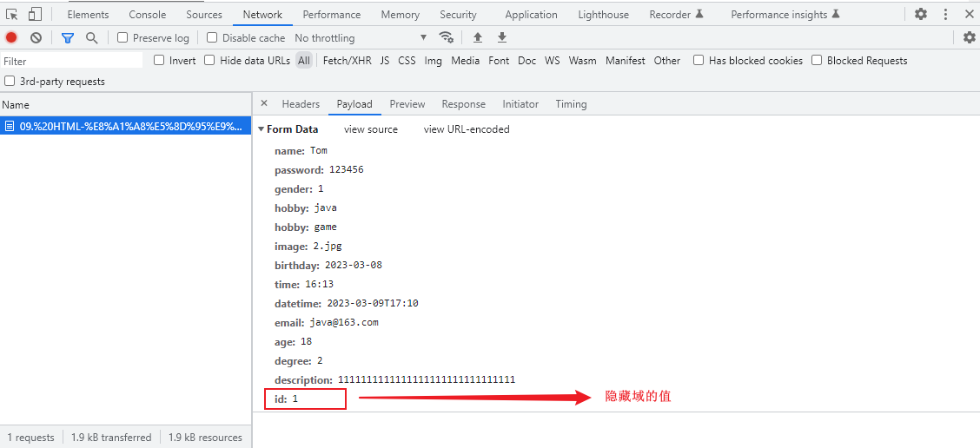Screen dimensions: 980x448
Task: Open the Recorder panel
Action: (676, 15)
